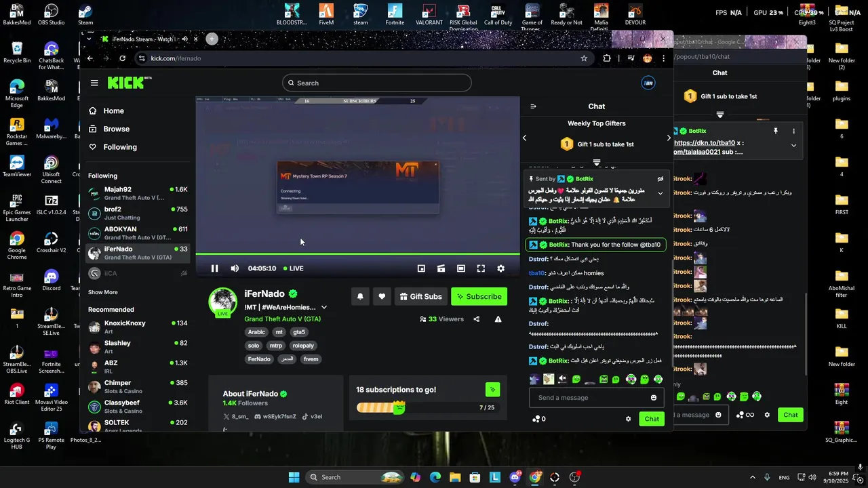Open picture-in-picture mini player
868x488 pixels.
tap(421, 268)
